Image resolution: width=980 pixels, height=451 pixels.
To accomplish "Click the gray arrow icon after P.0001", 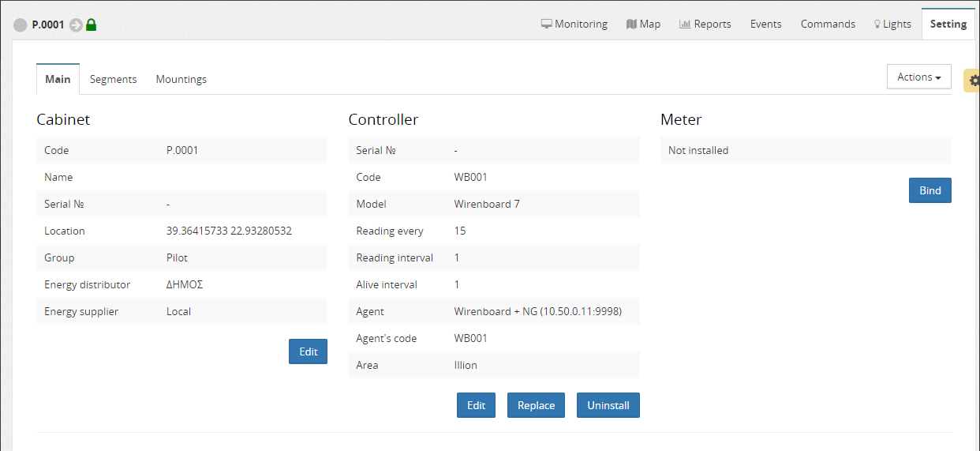I will [76, 25].
